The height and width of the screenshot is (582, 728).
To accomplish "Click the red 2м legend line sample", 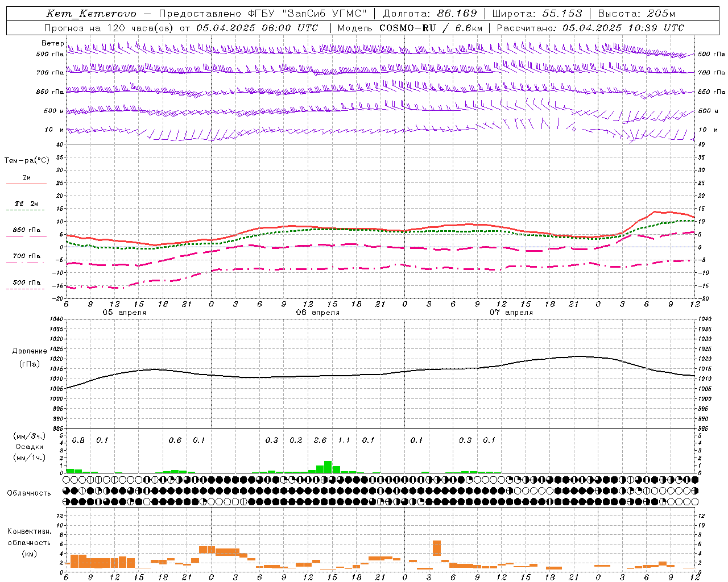I will pos(26,184).
